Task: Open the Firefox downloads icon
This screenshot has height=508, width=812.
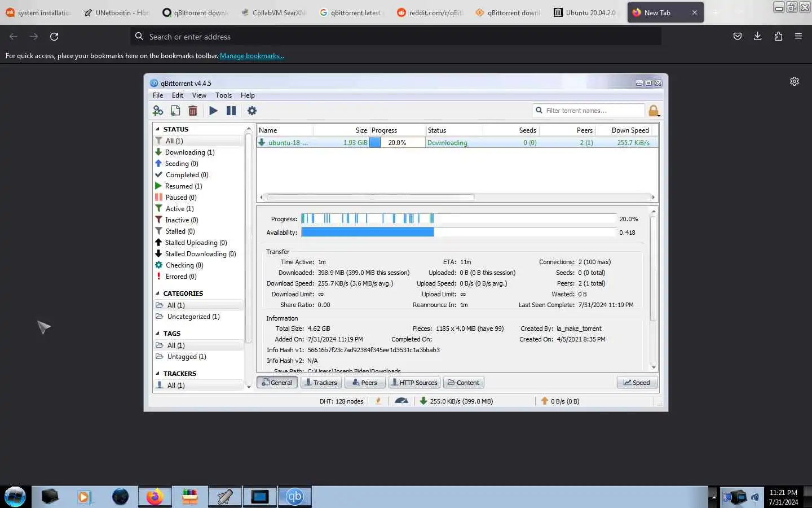Action: coord(757,37)
